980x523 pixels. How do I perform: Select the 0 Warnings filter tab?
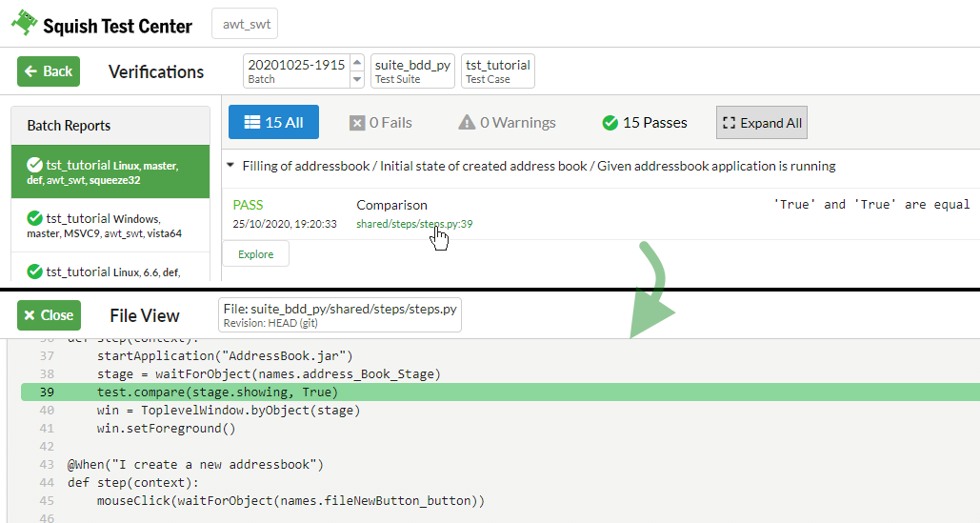coord(507,123)
